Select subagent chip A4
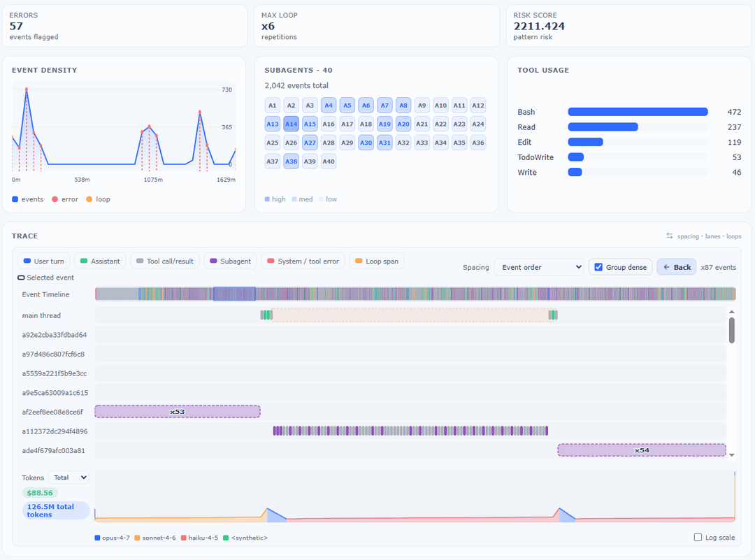The image size is (755, 560). [x=329, y=106]
